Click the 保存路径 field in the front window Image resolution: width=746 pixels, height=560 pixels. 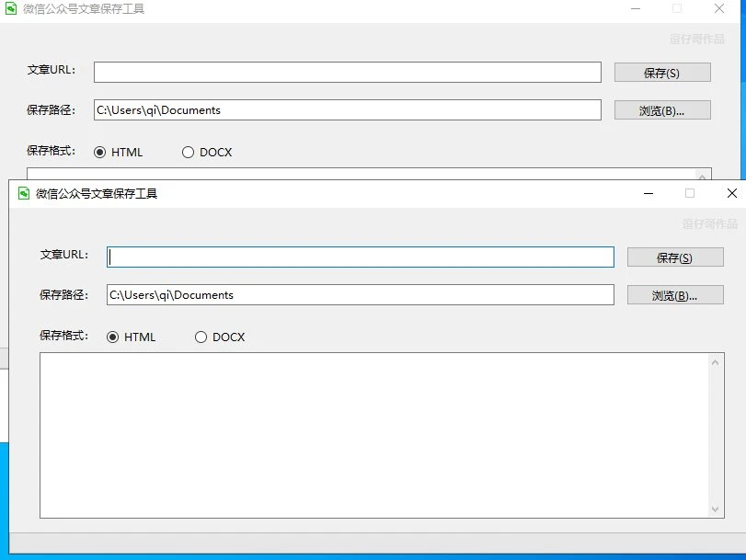coord(360,295)
